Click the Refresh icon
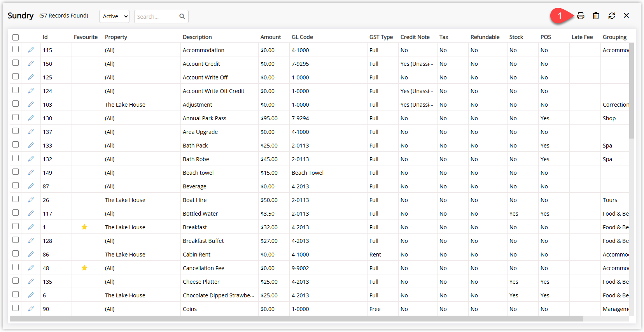This screenshot has height=332, width=644. tap(612, 16)
